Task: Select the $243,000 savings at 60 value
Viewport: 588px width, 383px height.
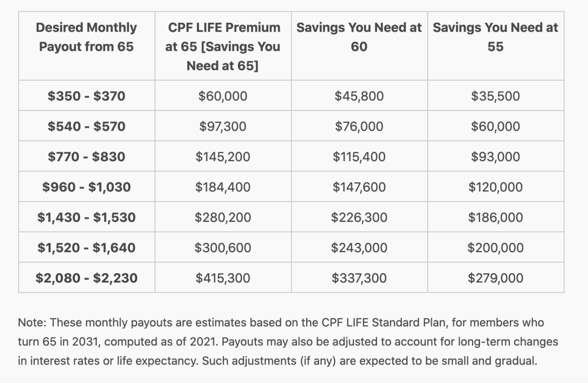Action: click(359, 248)
